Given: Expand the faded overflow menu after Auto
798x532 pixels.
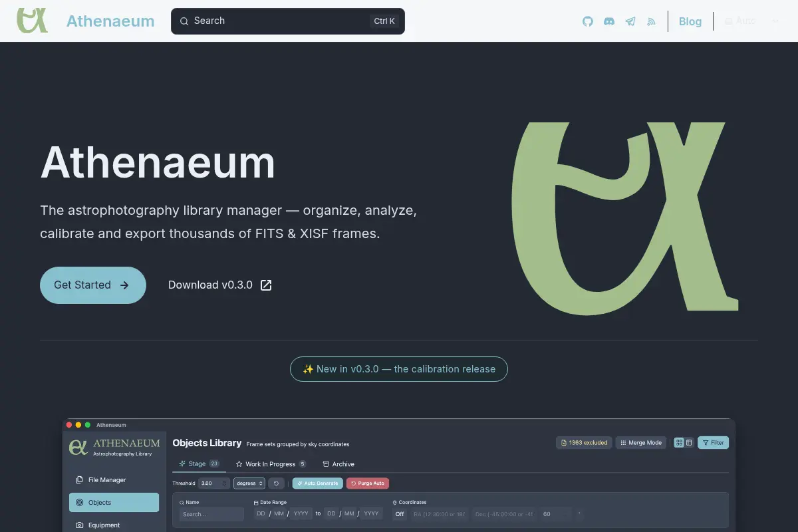Looking at the screenshot, I should 775,21.
